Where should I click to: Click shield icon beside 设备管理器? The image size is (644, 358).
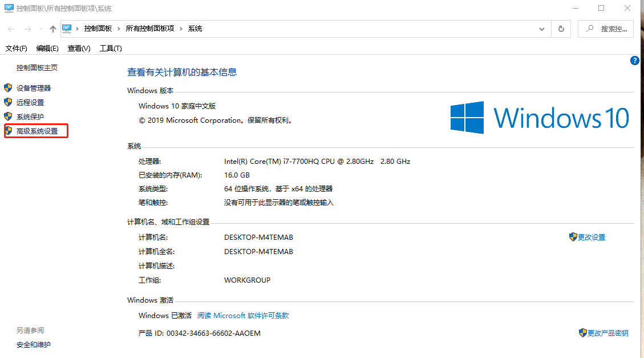[8, 87]
